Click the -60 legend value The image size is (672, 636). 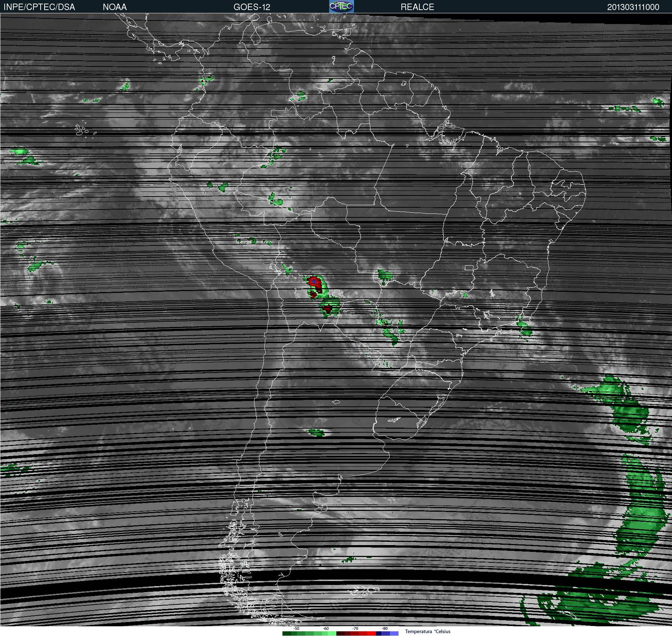point(326,628)
